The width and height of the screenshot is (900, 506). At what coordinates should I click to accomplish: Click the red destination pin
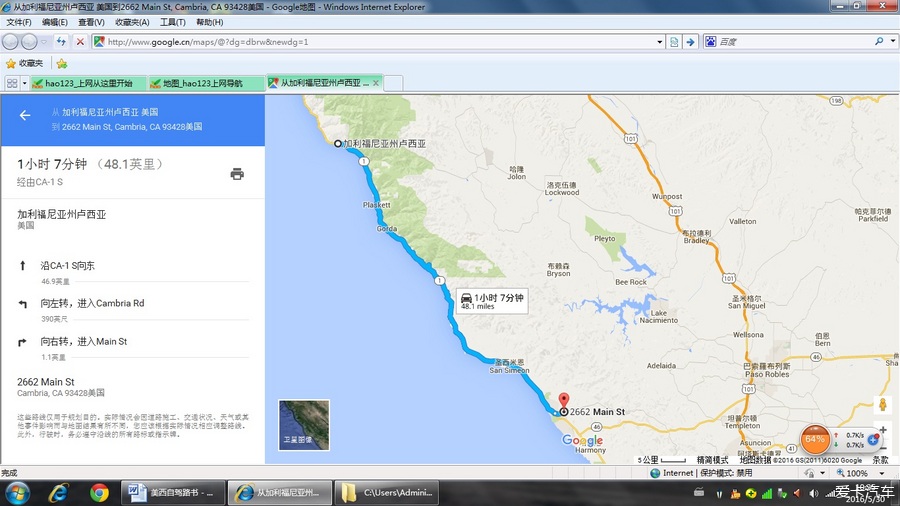point(564,400)
